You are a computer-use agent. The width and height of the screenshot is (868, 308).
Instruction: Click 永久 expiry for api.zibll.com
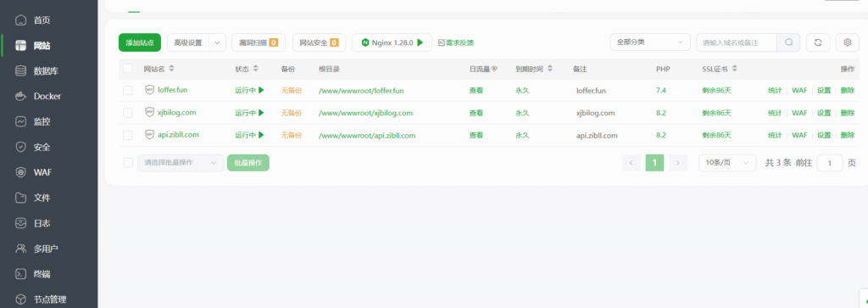click(x=522, y=135)
